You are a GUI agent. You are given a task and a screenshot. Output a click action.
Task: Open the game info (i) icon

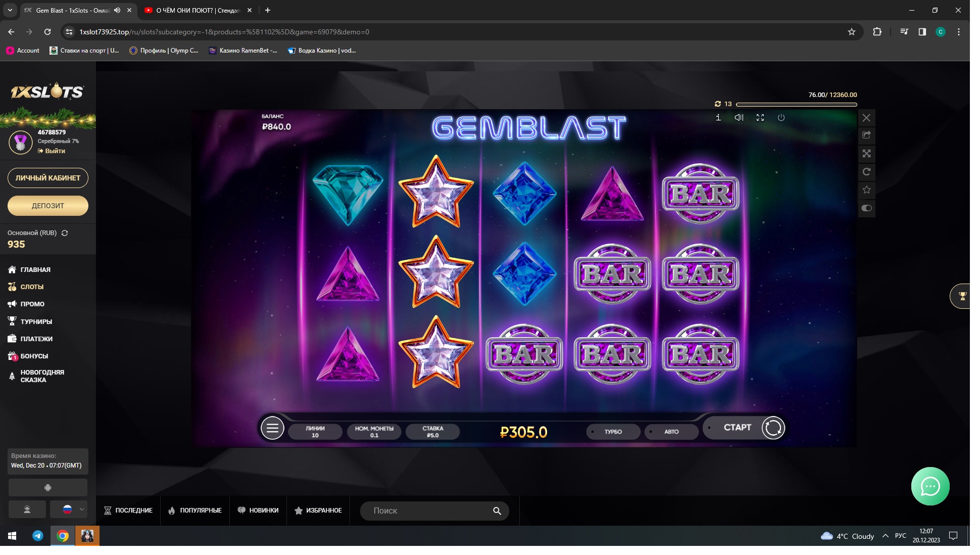pyautogui.click(x=718, y=117)
